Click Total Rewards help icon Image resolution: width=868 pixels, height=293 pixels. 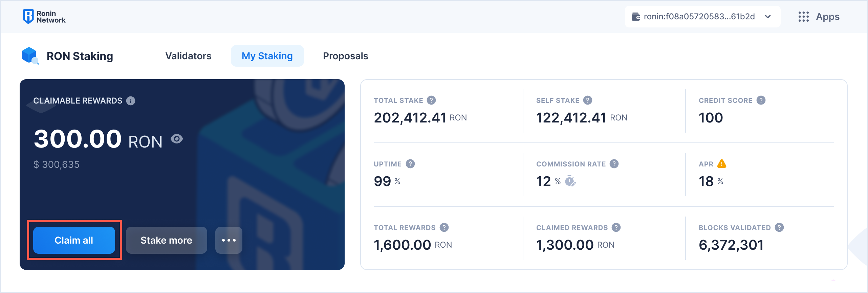tap(444, 227)
